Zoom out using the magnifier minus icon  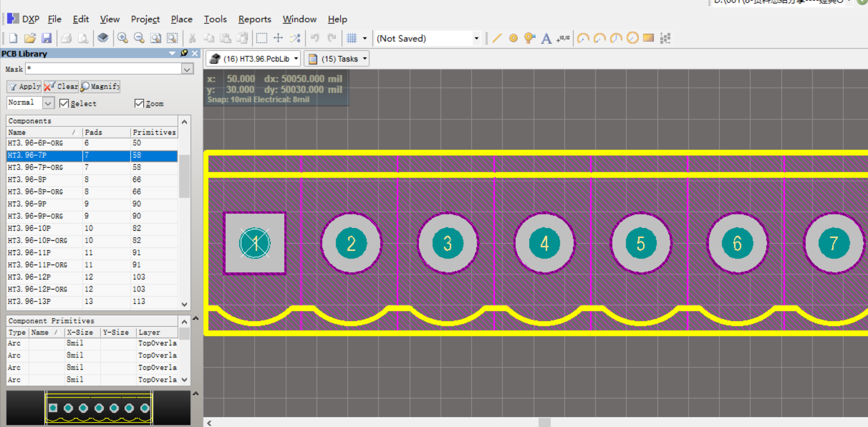click(139, 38)
